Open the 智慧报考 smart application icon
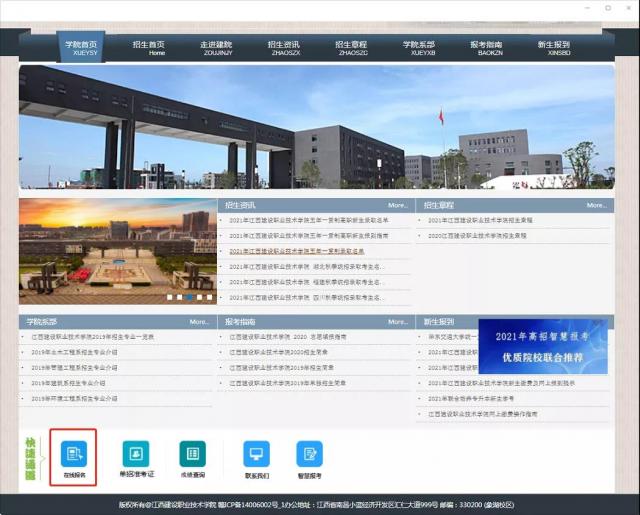 point(309,455)
